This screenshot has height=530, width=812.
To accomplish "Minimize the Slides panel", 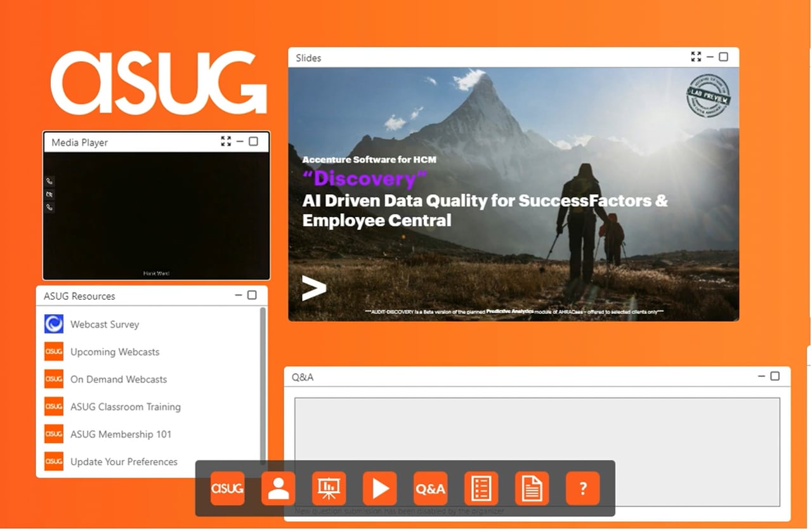I will click(x=710, y=56).
